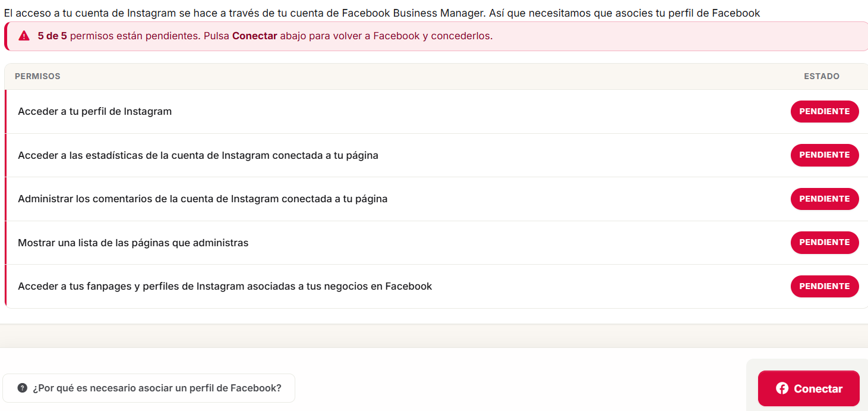This screenshot has width=868, height=411.
Task: Click PENDIENTE badge for Acceder a tus fanpages row
Action: [824, 286]
